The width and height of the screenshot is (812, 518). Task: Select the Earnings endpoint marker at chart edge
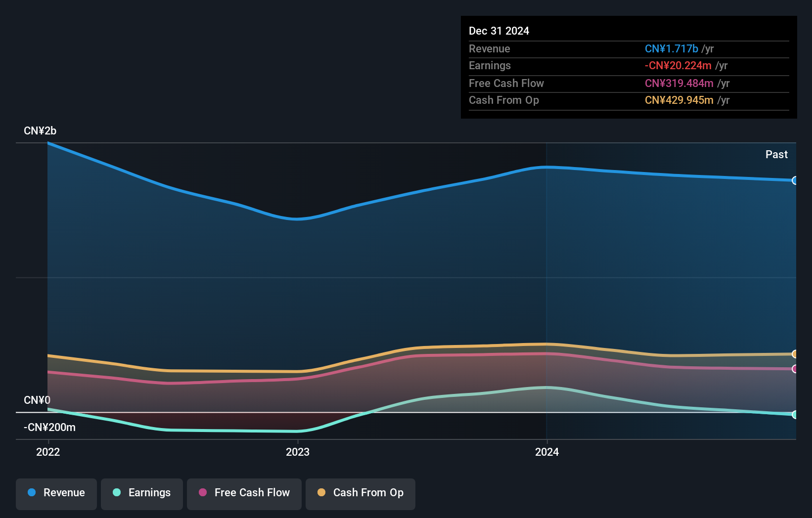coord(795,415)
